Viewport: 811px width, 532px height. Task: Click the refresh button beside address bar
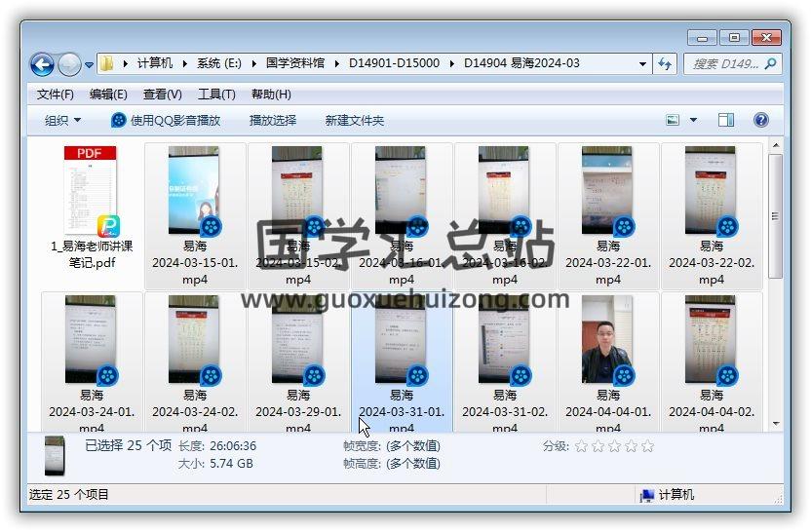coord(665,63)
